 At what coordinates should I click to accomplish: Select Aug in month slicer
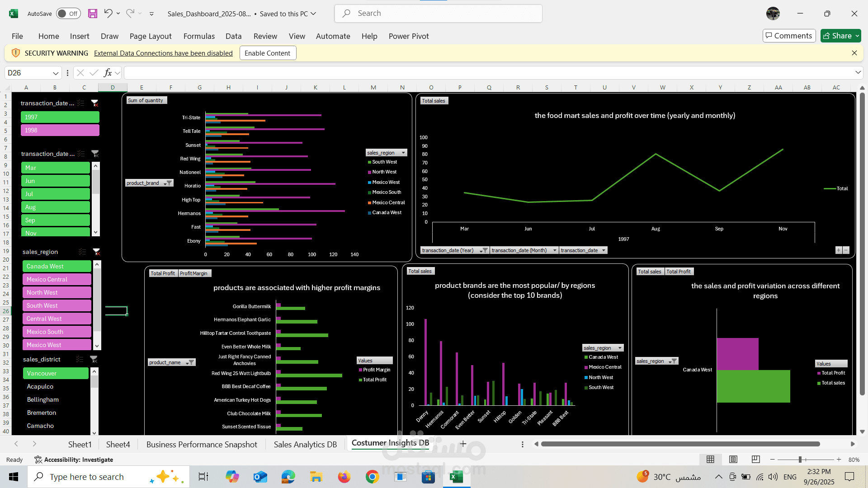coord(56,207)
